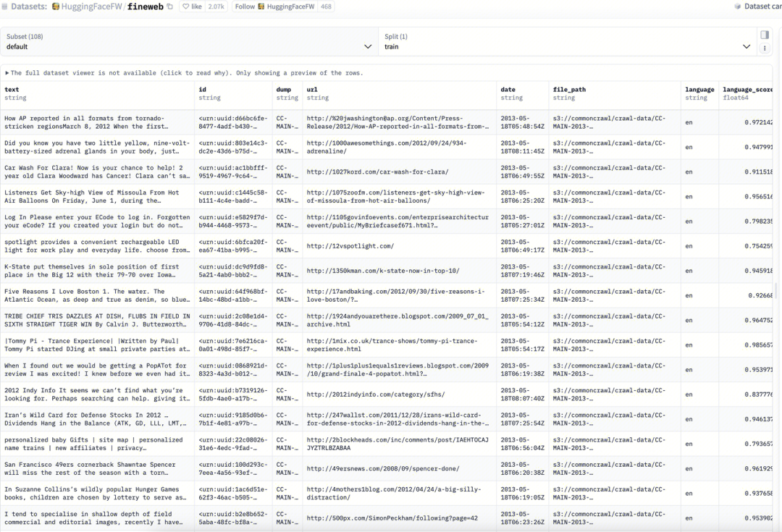Select text cell 'Iran's Wild Card for Defense Stocks'
This screenshot has height=532, width=782.
tap(97, 419)
